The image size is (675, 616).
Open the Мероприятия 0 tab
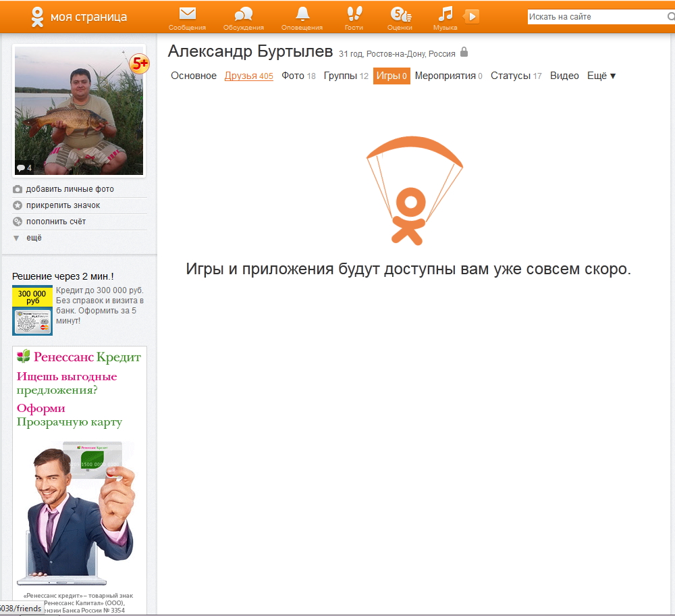[x=449, y=76]
